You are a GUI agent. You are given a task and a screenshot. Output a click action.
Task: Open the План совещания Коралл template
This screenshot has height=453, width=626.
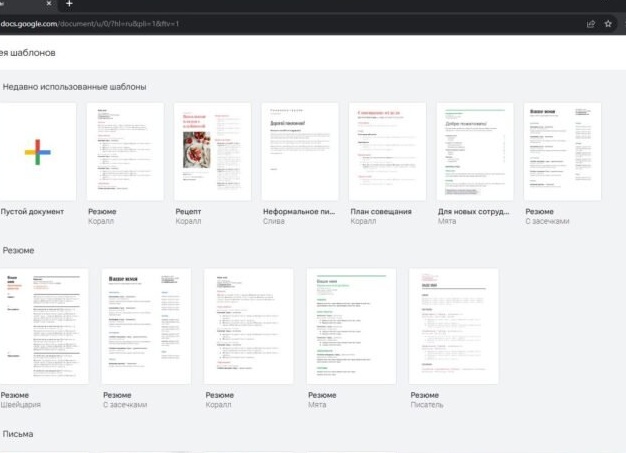point(387,152)
